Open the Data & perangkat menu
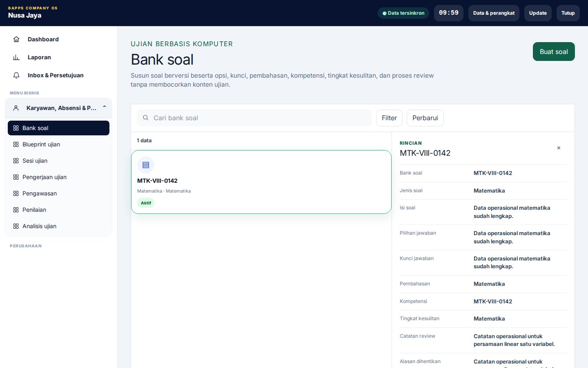588x368 pixels. click(x=494, y=13)
